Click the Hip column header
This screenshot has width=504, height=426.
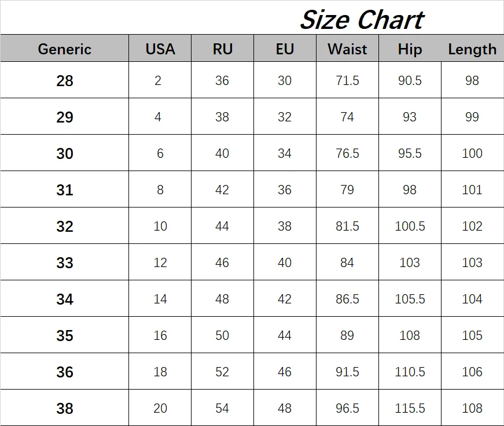point(410,49)
